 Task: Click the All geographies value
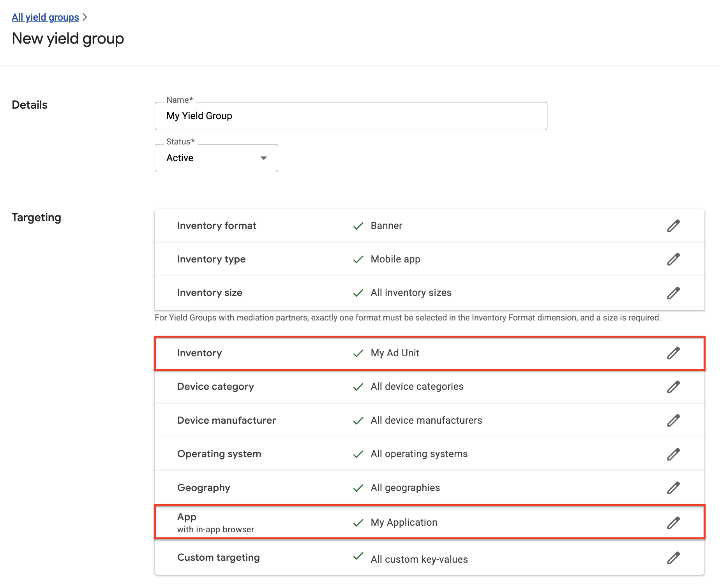click(x=405, y=488)
